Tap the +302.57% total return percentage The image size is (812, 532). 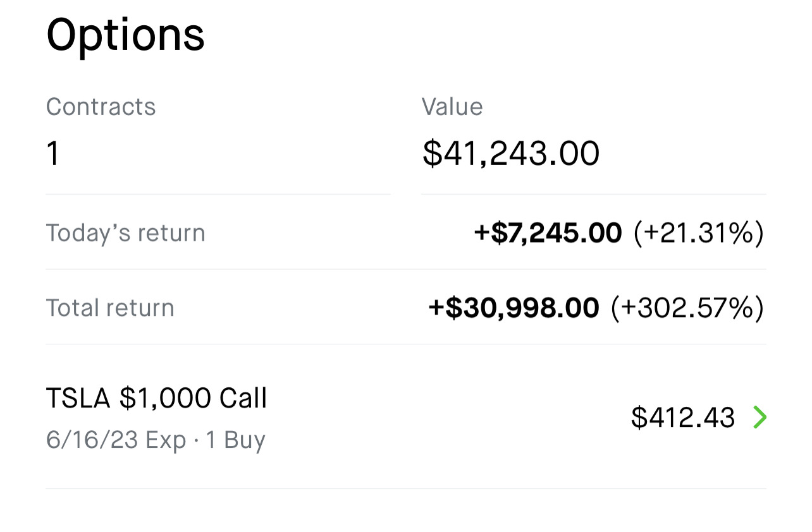click(687, 308)
